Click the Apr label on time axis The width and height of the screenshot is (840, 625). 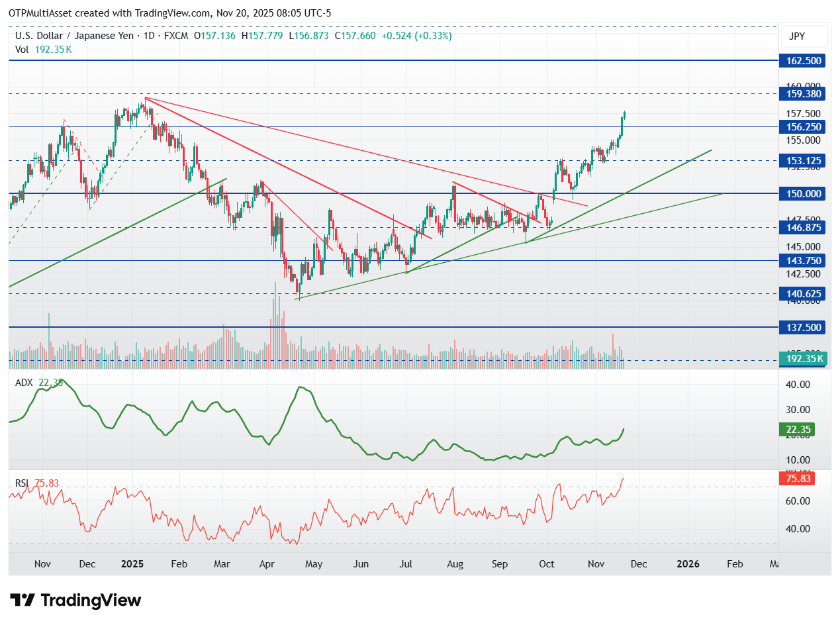point(267,564)
